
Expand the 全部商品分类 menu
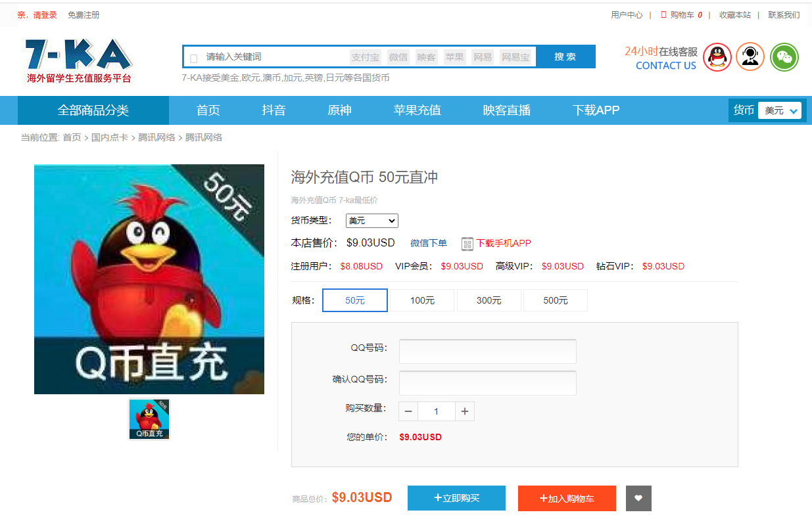click(x=93, y=110)
